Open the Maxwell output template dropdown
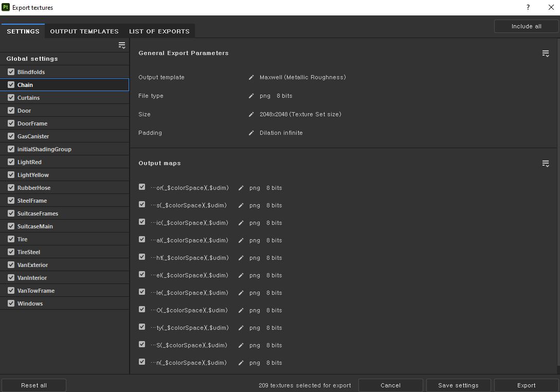 click(x=302, y=77)
